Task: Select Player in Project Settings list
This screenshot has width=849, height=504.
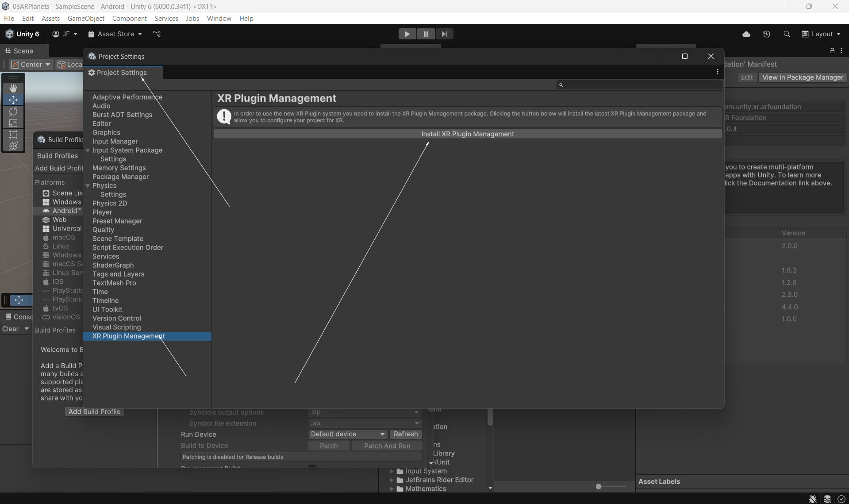Action: click(x=102, y=212)
